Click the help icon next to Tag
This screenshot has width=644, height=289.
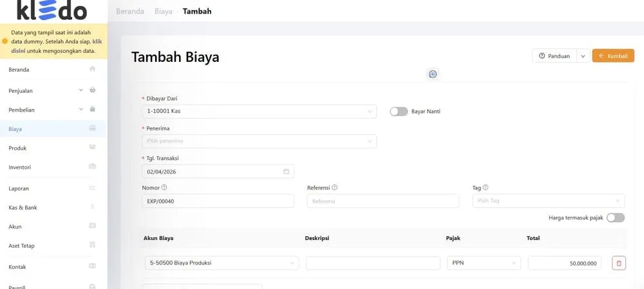click(x=486, y=187)
